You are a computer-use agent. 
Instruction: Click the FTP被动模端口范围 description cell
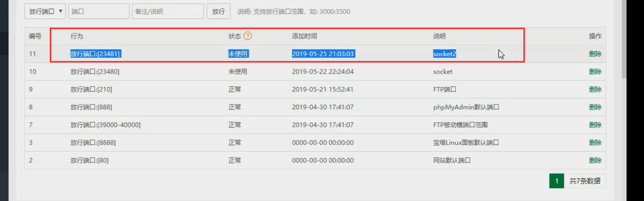(x=460, y=125)
